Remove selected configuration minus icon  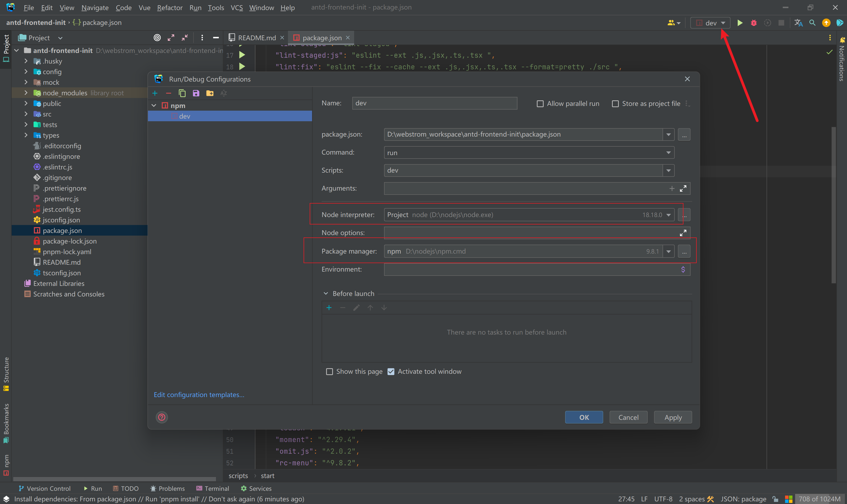pyautogui.click(x=168, y=93)
